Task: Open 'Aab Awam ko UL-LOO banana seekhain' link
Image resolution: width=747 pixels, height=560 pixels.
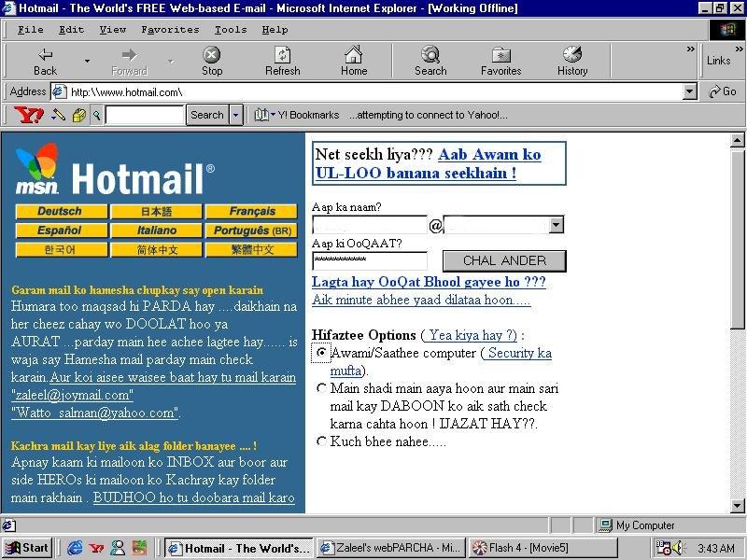Action: [428, 163]
